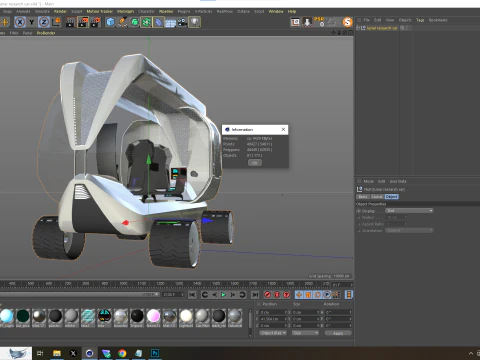Open Object Manager Tags menu
This screenshot has height=360, width=480.
tap(420, 20)
